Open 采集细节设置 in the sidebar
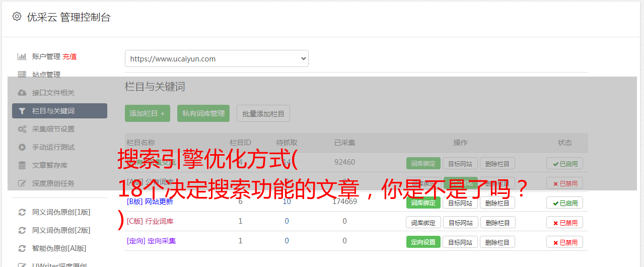This screenshot has width=644, height=267. 53,129
